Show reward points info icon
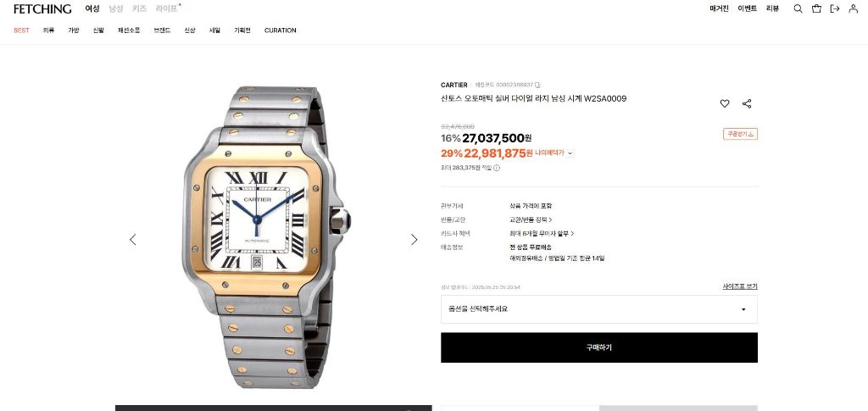Image resolution: width=868 pixels, height=411 pixels. [497, 168]
